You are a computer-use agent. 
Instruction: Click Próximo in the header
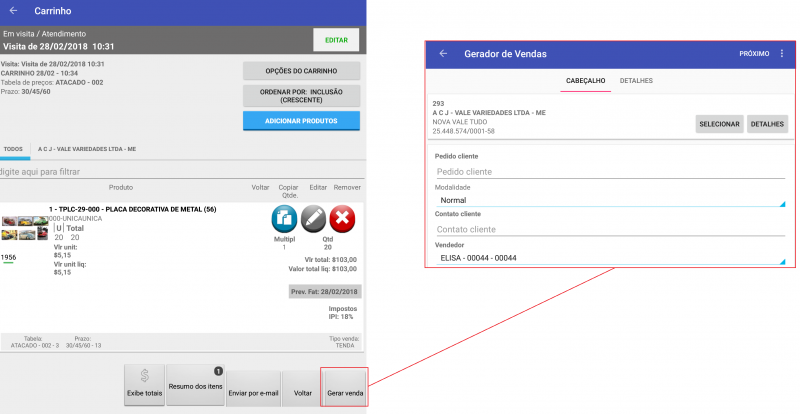753,53
